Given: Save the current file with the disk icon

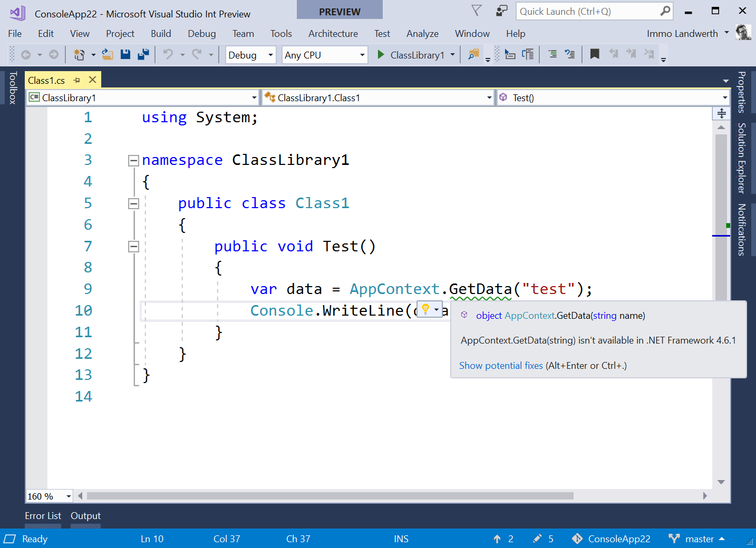Looking at the screenshot, I should [125, 54].
